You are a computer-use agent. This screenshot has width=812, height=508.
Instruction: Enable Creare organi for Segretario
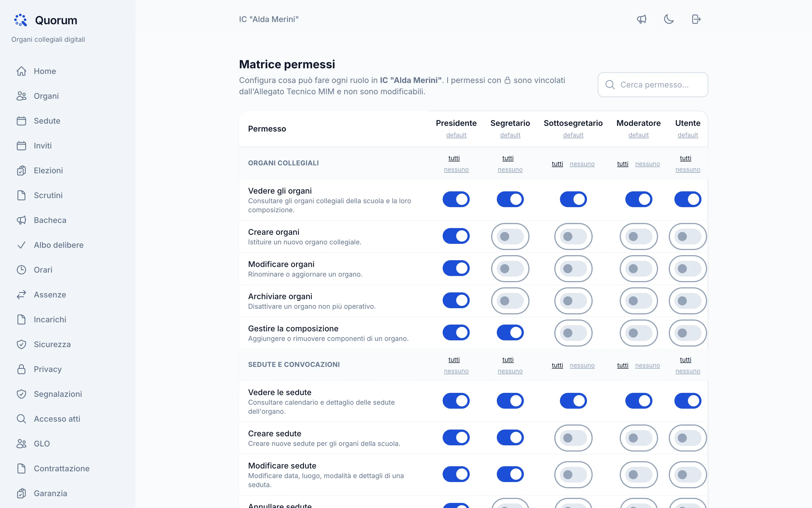510,237
